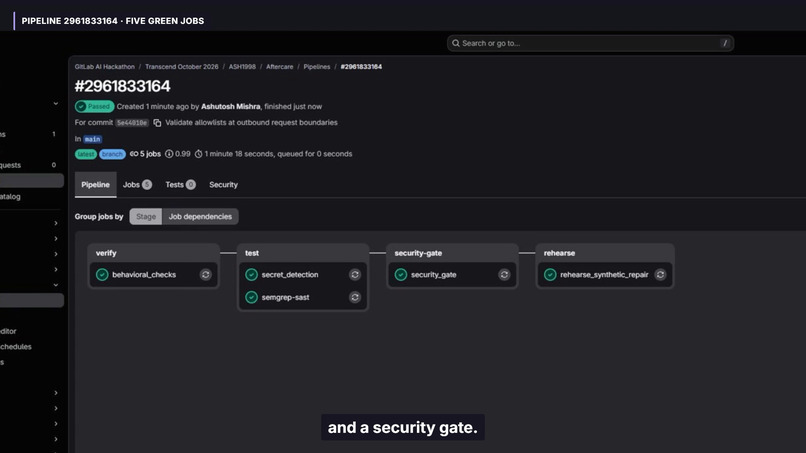Open commit message about validating allowlists
The width and height of the screenshot is (806, 453).
[251, 122]
